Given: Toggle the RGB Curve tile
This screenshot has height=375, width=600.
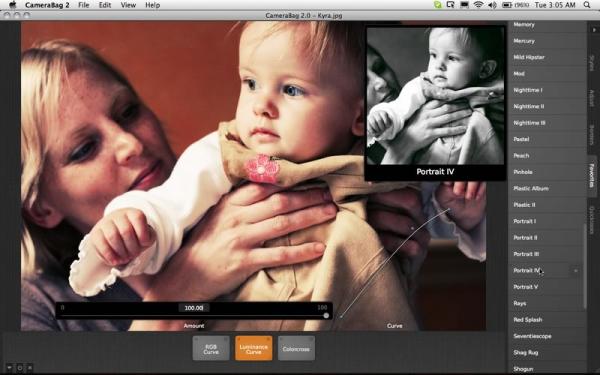Looking at the screenshot, I should 211,348.
